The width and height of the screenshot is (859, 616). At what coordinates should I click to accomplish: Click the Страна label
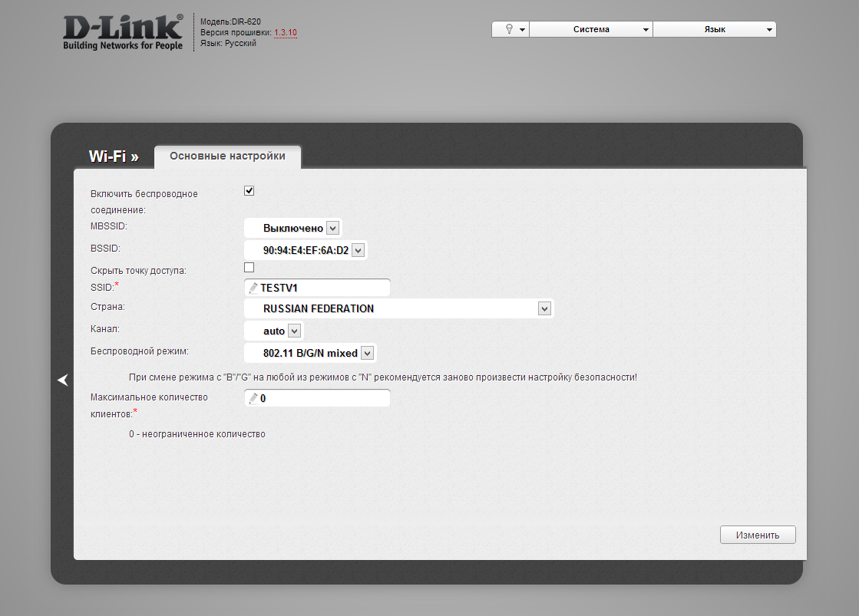[108, 307]
